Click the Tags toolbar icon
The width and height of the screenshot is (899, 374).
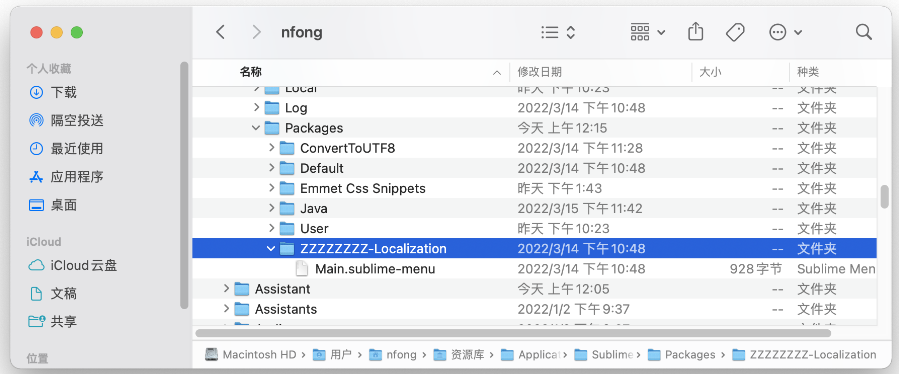pos(735,32)
